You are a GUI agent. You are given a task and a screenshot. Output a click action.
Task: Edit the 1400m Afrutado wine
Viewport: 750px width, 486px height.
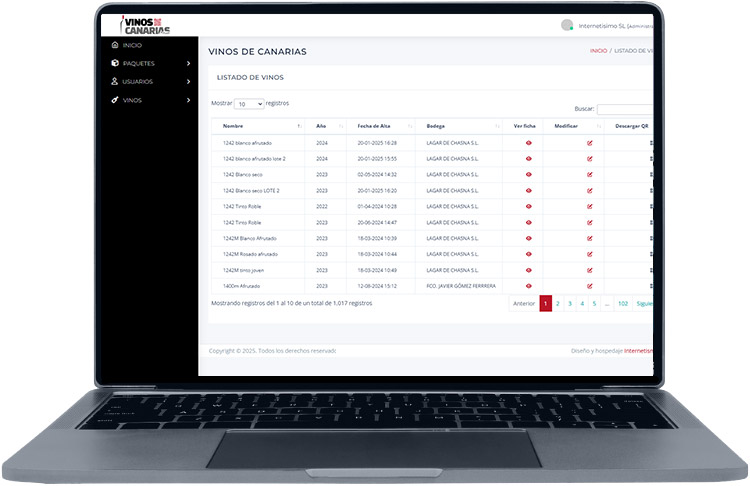coord(590,286)
